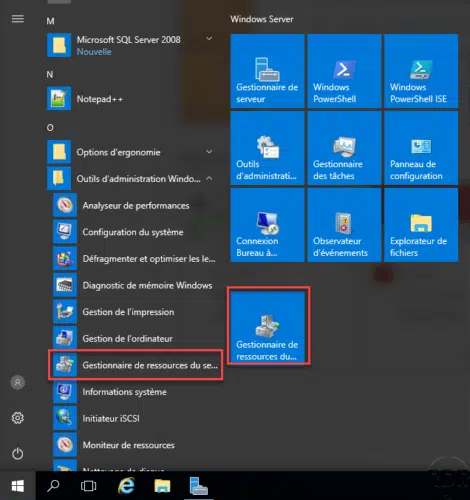Click the Gestion de l'impression icon
470x500 pixels.
(65, 312)
